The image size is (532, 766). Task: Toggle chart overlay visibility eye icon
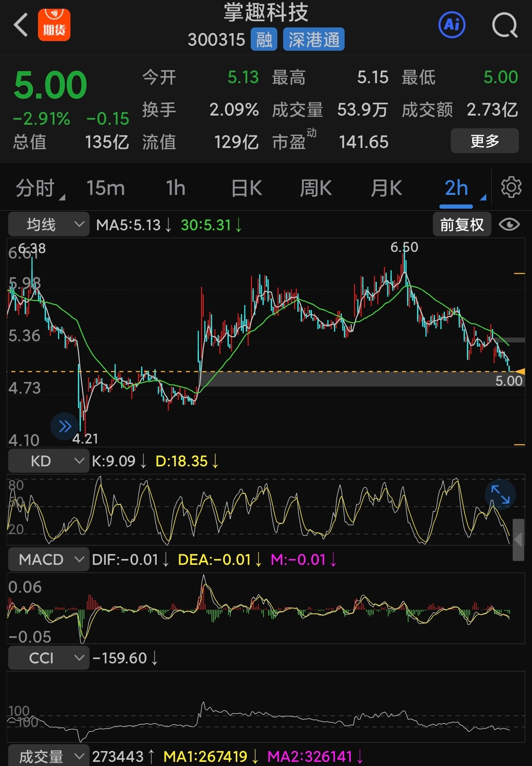coord(509,224)
